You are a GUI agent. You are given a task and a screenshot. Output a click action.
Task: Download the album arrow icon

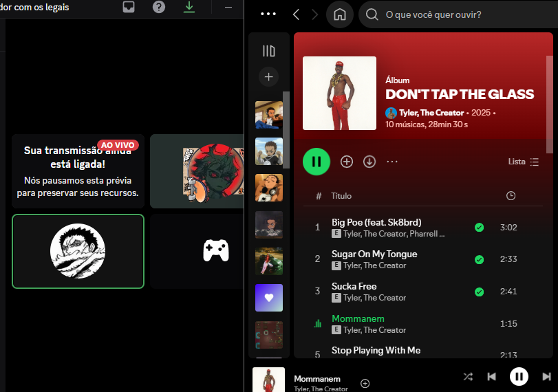tap(369, 162)
